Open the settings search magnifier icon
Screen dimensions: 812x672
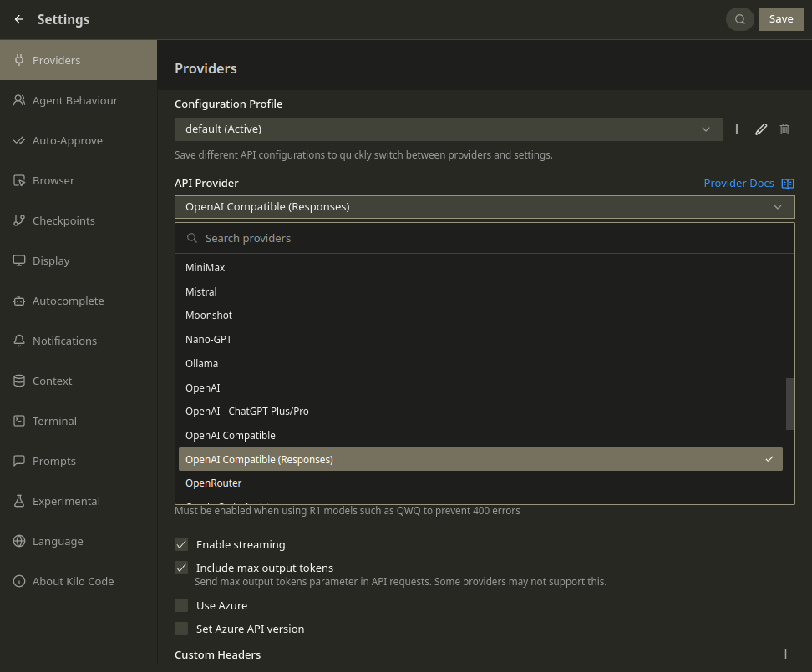point(740,19)
